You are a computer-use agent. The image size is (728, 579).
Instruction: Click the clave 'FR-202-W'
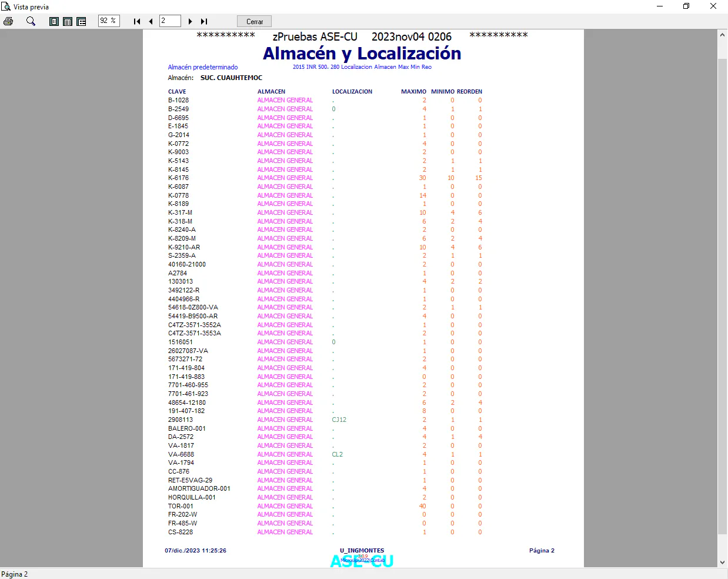183,514
